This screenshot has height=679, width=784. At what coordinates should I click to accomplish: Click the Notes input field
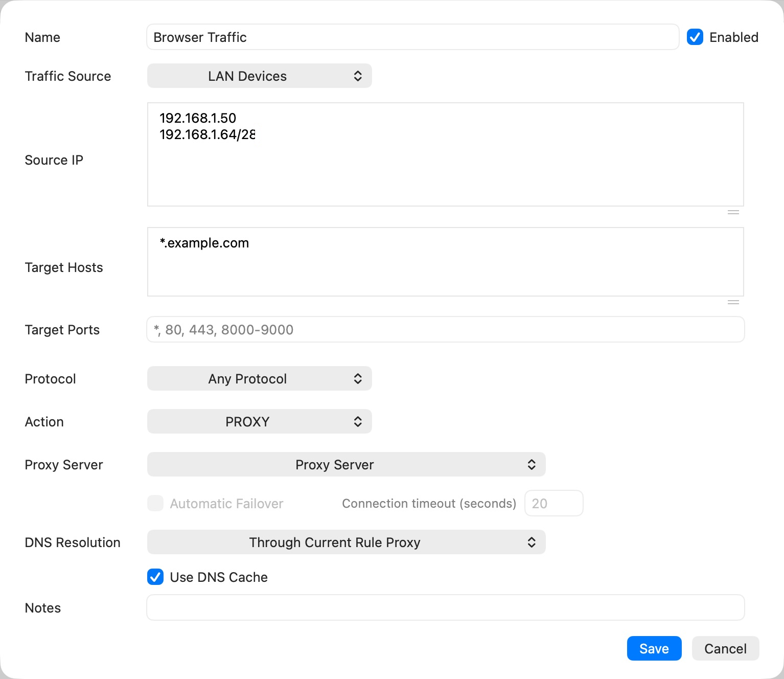pos(446,608)
